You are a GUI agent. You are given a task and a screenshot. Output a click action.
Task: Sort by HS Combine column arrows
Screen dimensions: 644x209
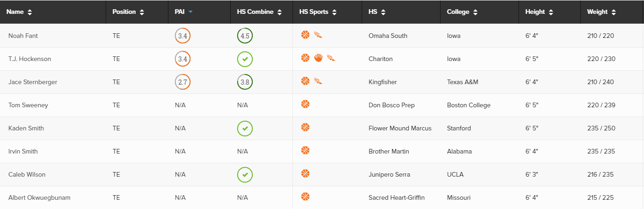[280, 12]
